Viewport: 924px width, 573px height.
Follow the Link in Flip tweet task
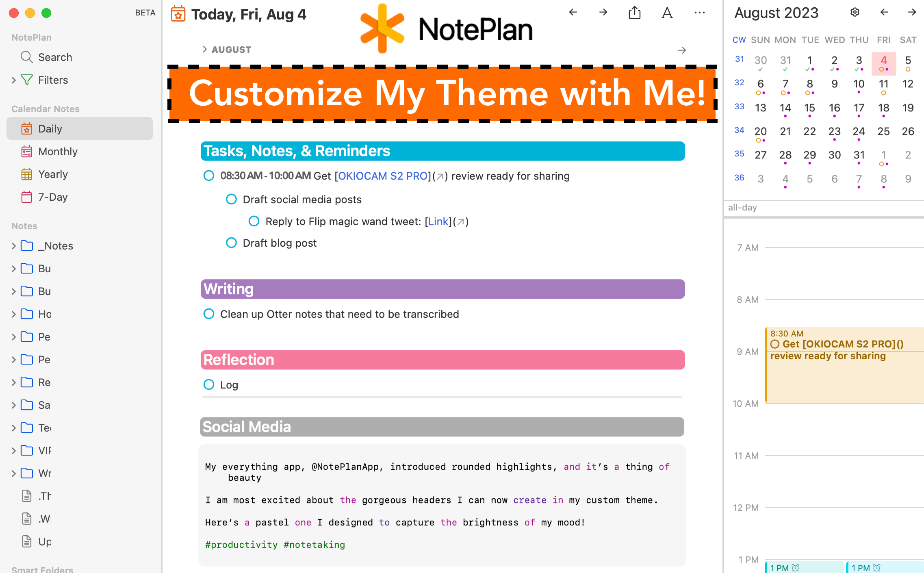(x=438, y=221)
